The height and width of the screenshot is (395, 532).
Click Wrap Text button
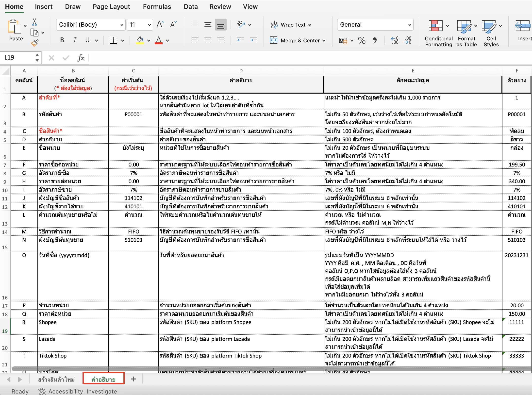288,25
